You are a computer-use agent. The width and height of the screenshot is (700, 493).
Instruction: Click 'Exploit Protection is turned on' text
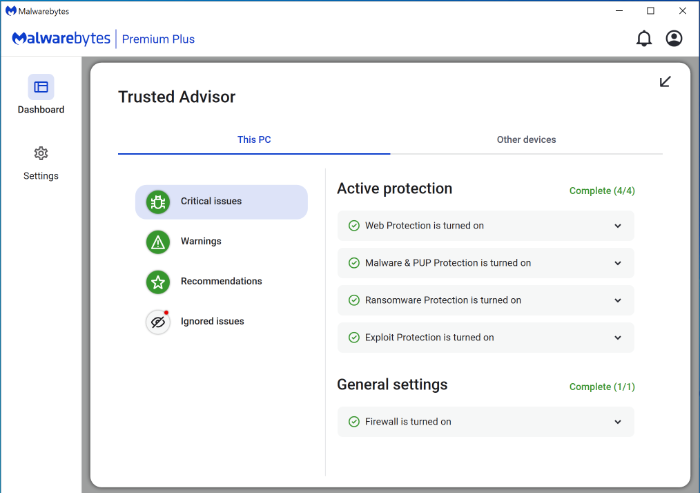[429, 338]
